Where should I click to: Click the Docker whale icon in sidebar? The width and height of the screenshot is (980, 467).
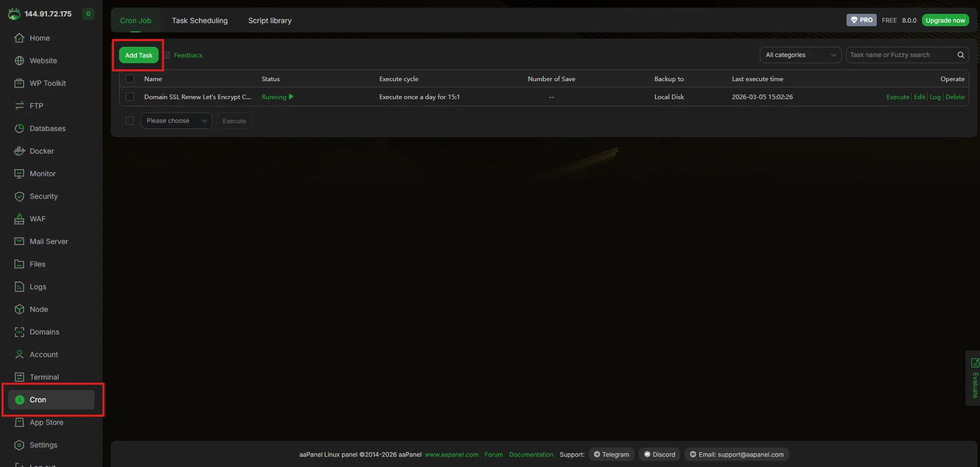click(20, 151)
